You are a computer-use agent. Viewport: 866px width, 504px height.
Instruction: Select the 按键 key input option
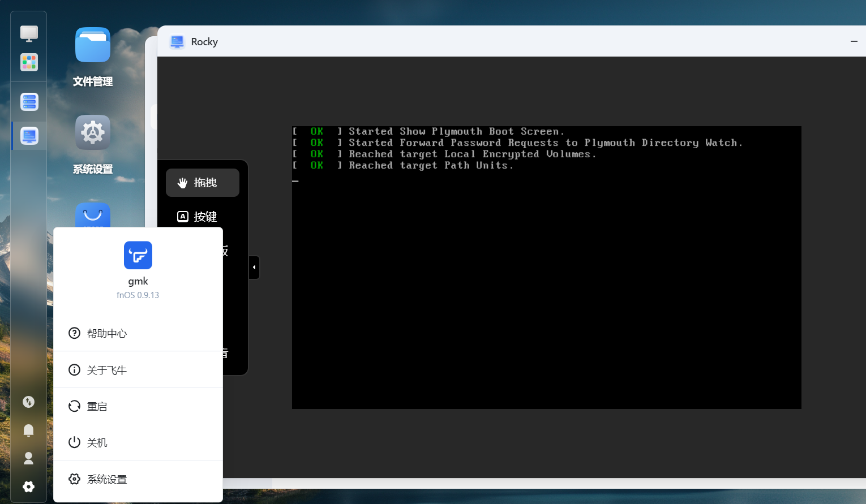point(203,217)
